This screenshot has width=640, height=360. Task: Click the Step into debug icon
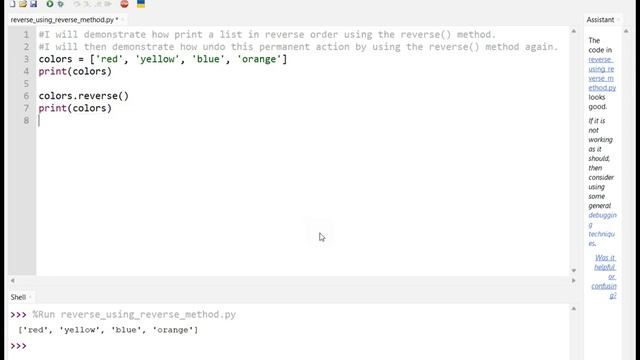(x=87, y=4)
